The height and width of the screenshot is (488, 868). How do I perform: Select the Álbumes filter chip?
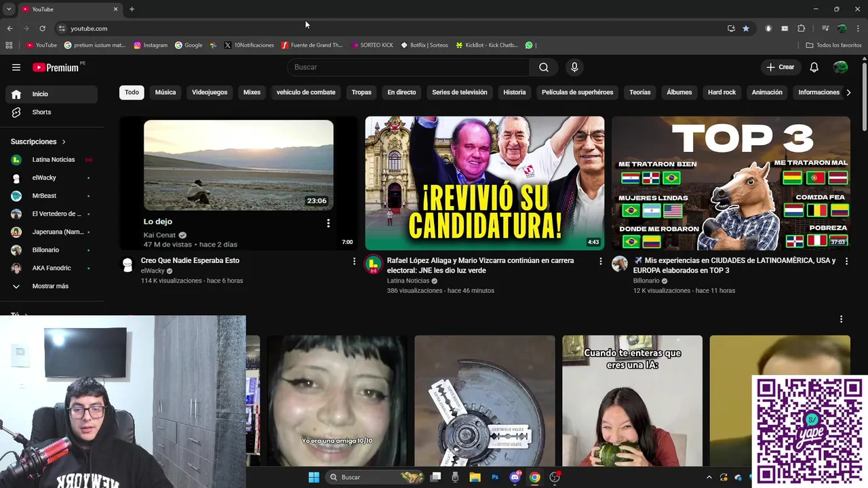coord(679,92)
